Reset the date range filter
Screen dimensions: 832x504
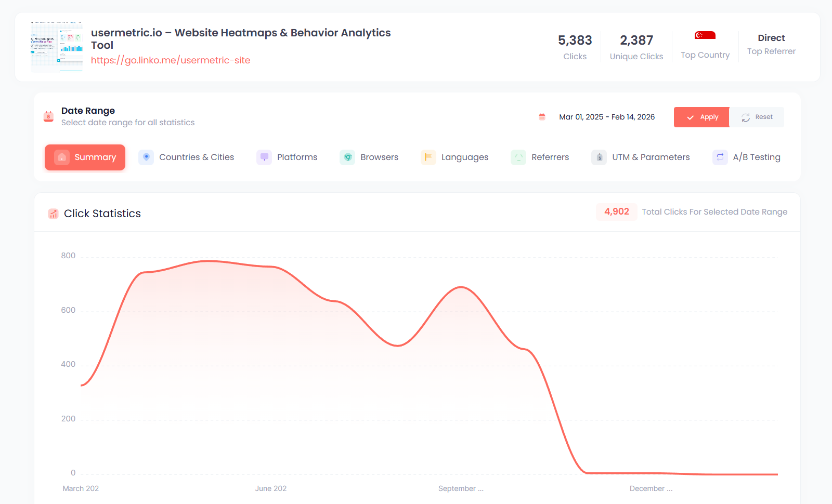(757, 117)
